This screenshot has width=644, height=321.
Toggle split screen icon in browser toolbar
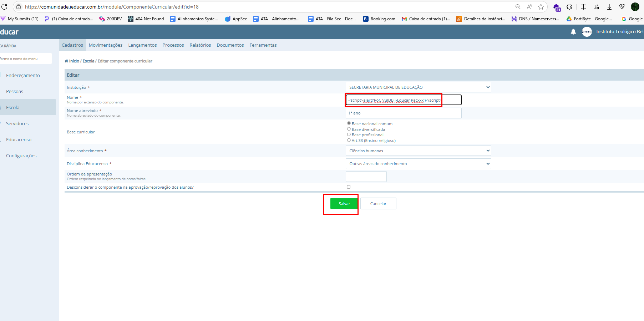pos(584,7)
